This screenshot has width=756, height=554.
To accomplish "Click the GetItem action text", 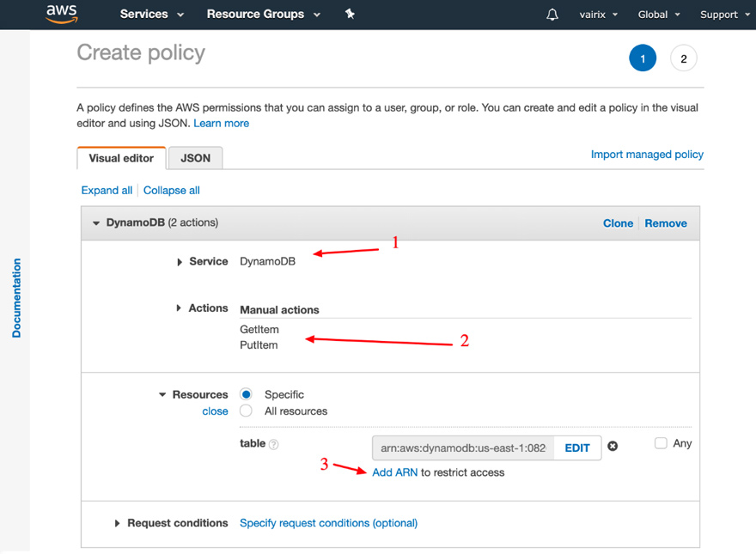I will pos(259,330).
